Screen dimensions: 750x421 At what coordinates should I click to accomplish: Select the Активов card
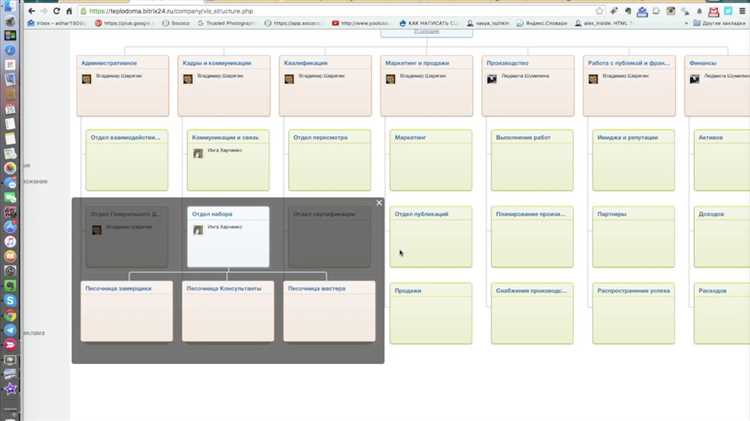[722, 160]
